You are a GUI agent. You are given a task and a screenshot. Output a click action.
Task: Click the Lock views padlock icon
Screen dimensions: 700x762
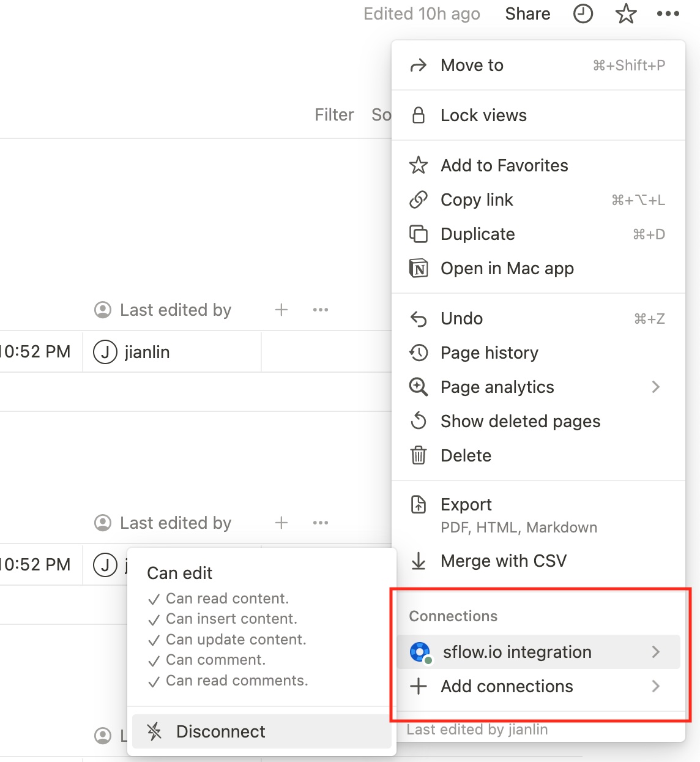[419, 115]
